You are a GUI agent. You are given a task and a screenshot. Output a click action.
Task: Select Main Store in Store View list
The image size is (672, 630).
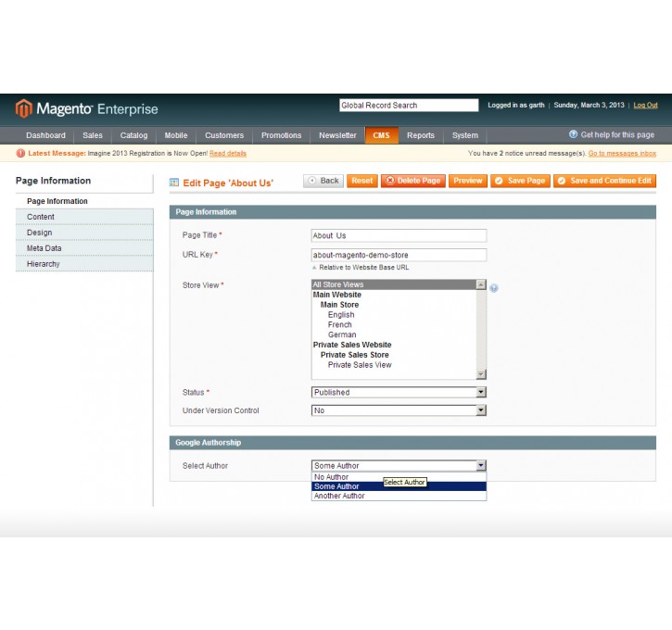pyautogui.click(x=394, y=305)
